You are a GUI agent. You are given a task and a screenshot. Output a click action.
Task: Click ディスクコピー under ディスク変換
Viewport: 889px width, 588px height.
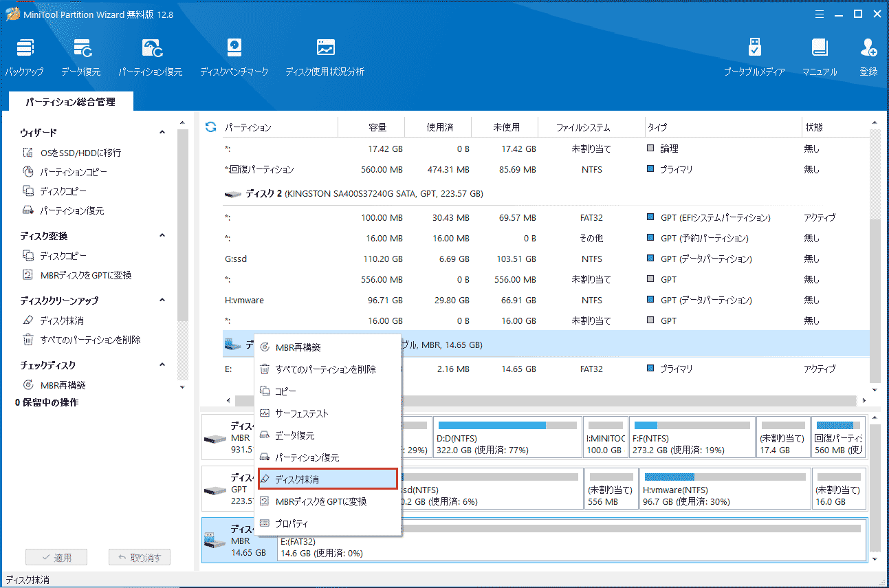coord(54,256)
